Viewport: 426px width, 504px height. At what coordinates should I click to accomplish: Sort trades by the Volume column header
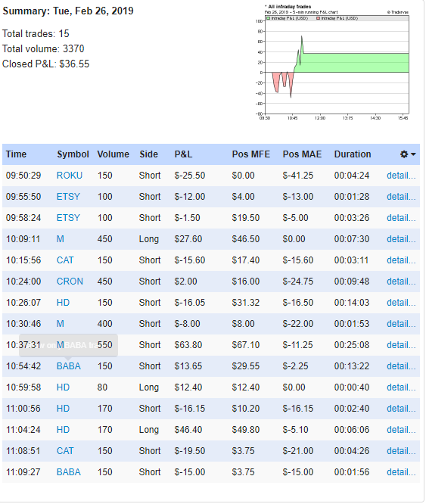click(x=113, y=154)
